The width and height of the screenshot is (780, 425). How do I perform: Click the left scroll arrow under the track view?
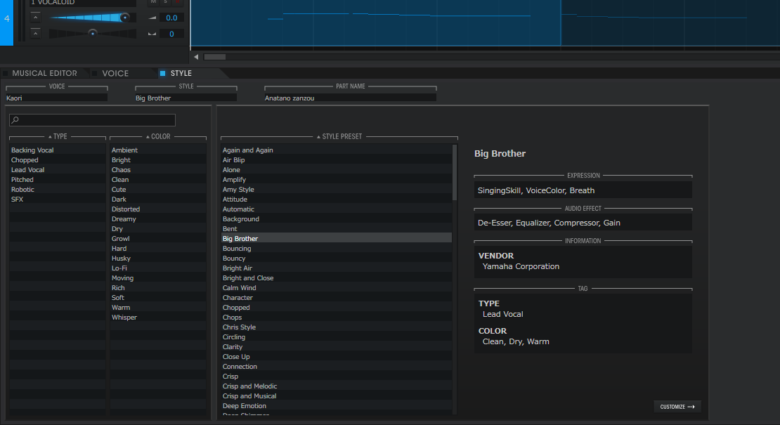pyautogui.click(x=196, y=57)
